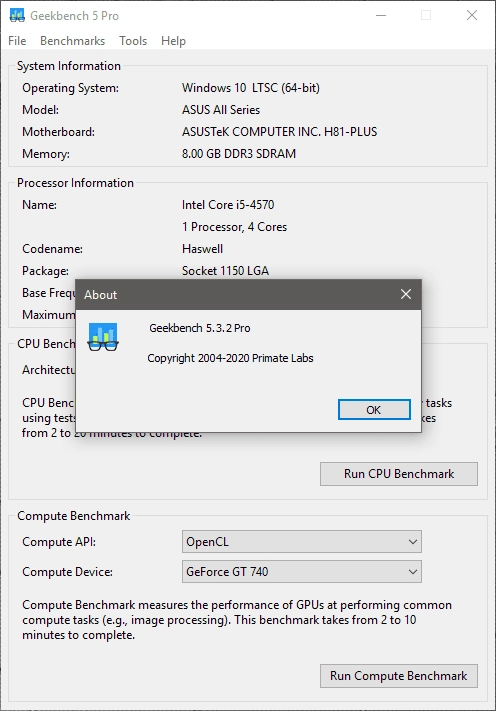This screenshot has height=711, width=496.
Task: Click the '8.00 GB DDR3 SDRAM' memory value
Action: tap(239, 154)
